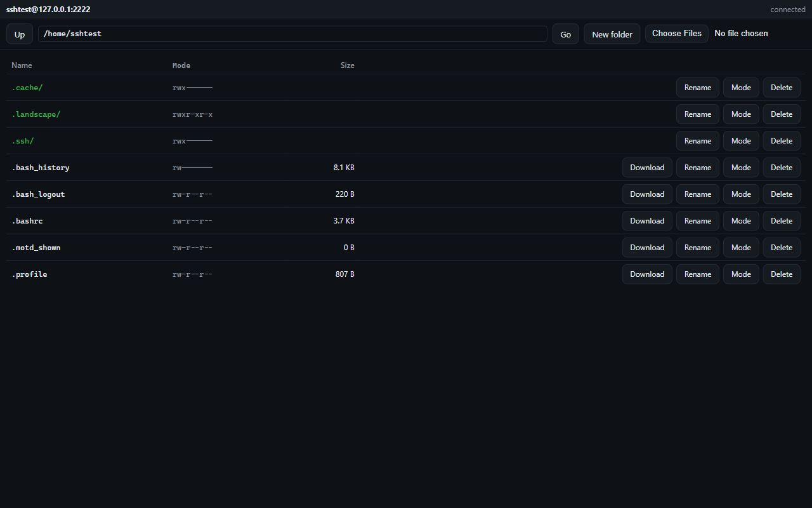The image size is (812, 508).
Task: Change mode of .bash_logout
Action: click(741, 194)
